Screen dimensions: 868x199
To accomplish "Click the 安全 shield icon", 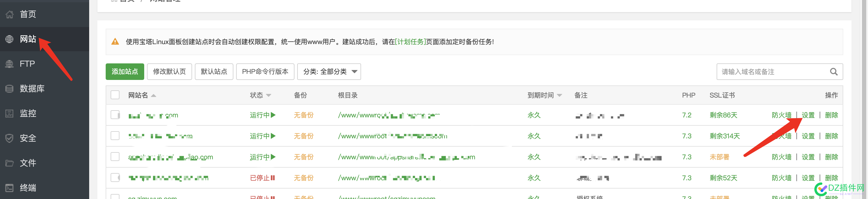I will pos(9,138).
